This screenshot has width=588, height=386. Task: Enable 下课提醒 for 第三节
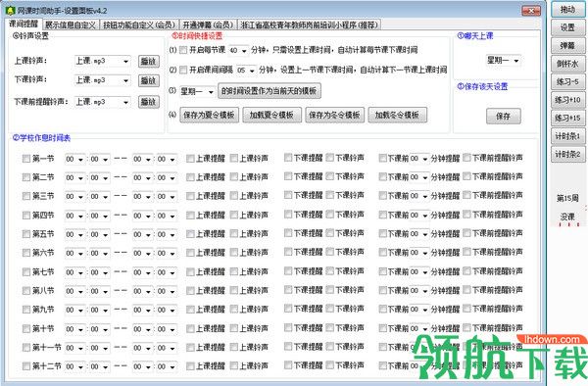pos(288,195)
